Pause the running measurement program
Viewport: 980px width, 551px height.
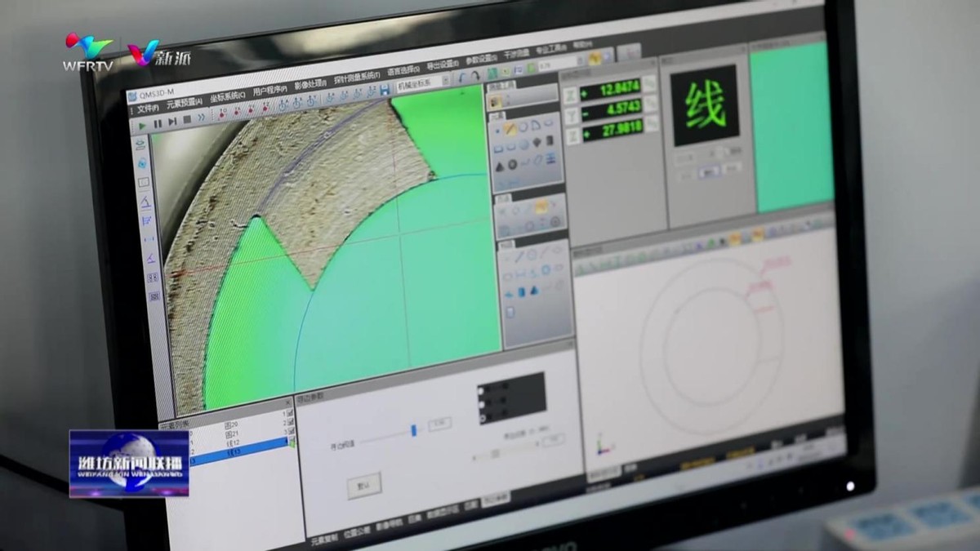pyautogui.click(x=158, y=124)
